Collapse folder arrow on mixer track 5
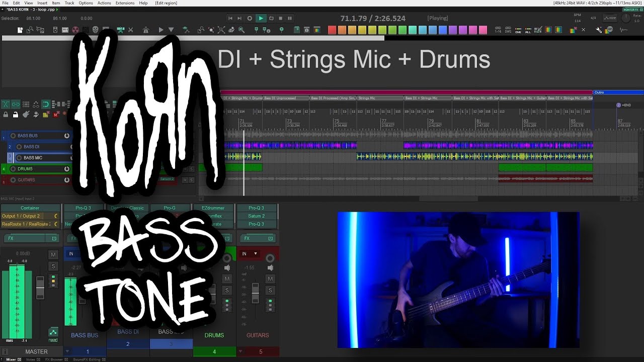 click(241, 351)
